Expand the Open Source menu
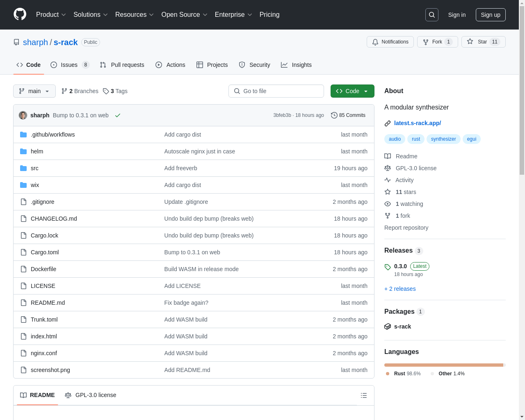 pyautogui.click(x=185, y=15)
